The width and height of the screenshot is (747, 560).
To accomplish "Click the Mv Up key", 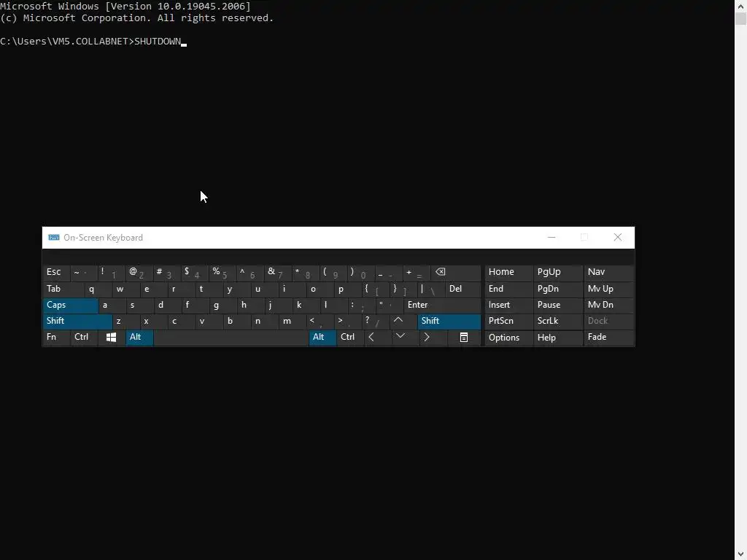I will click(x=608, y=289).
